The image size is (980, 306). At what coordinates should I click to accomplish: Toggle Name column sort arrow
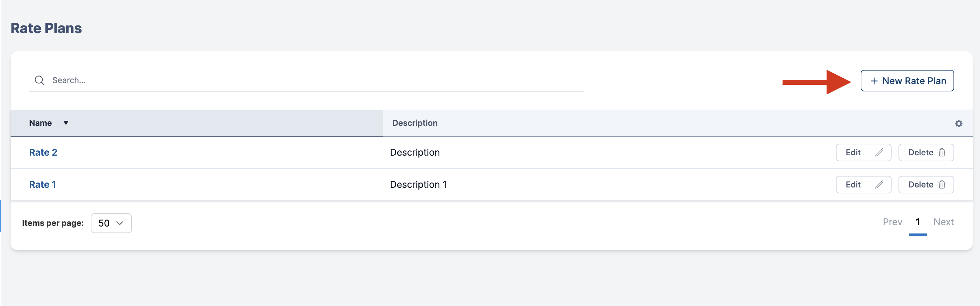(x=66, y=123)
